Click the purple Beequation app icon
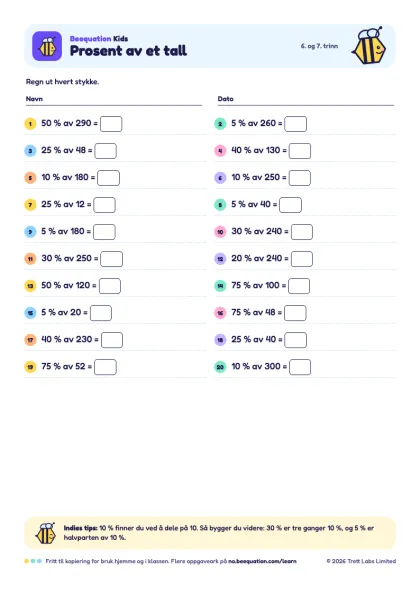Screen dimensions: 420x595 (x=47, y=46)
